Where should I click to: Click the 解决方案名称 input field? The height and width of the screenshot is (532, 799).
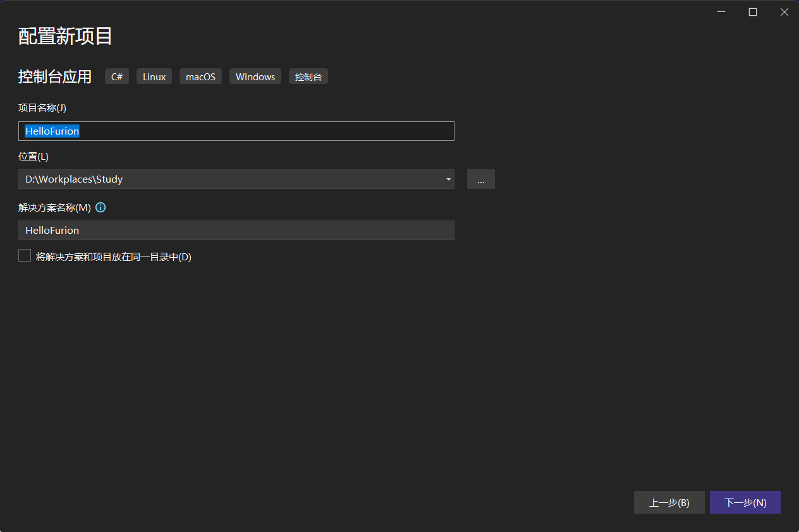[x=236, y=231]
